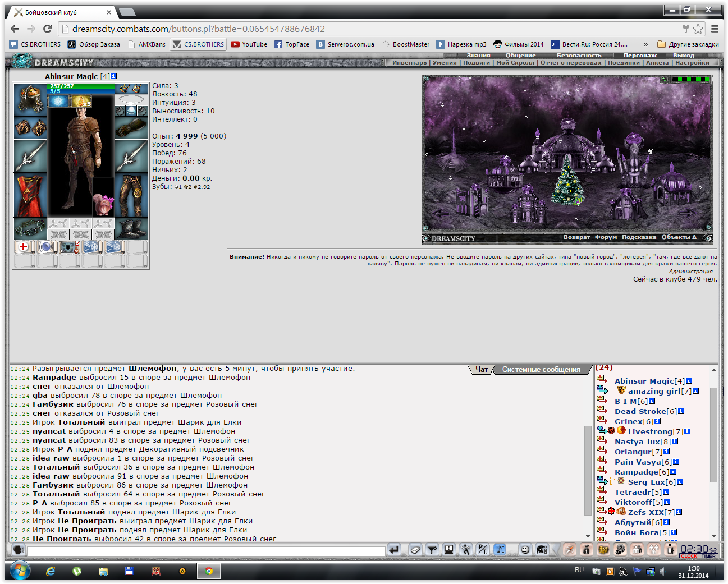Screen dimensions: 728x584
Task: Open the Подвиги submenu
Action: pos(476,63)
